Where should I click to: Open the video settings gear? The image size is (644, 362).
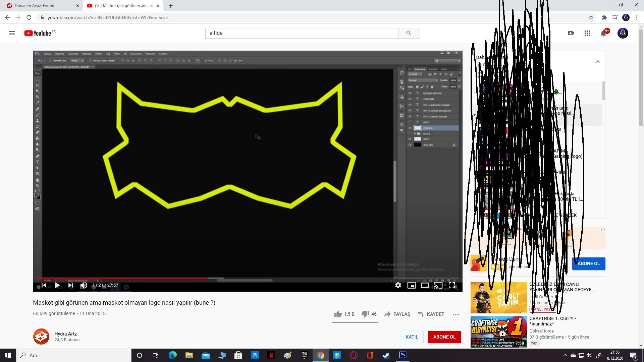pyautogui.click(x=398, y=285)
